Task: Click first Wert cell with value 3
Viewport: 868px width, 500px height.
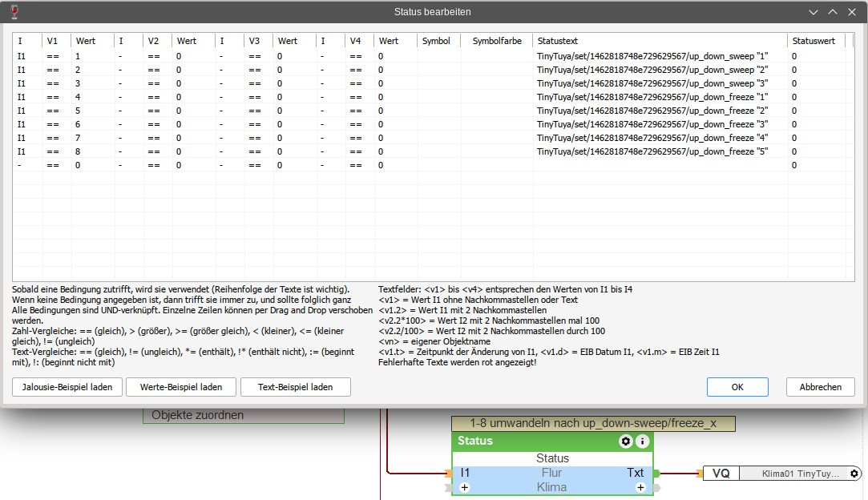Action: pyautogui.click(x=92, y=83)
